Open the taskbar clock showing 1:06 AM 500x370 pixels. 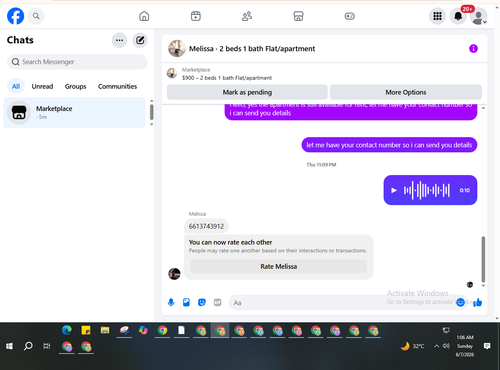coord(465,346)
